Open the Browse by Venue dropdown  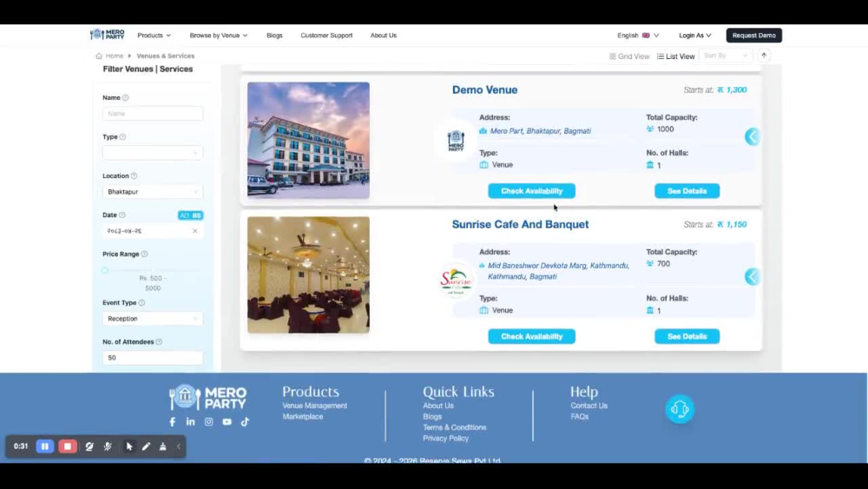pyautogui.click(x=219, y=36)
